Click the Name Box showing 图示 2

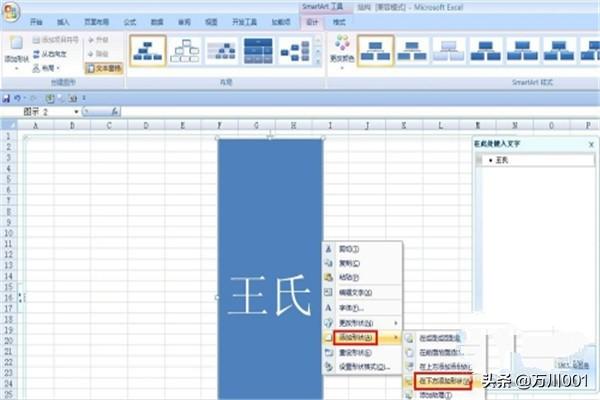[46, 112]
